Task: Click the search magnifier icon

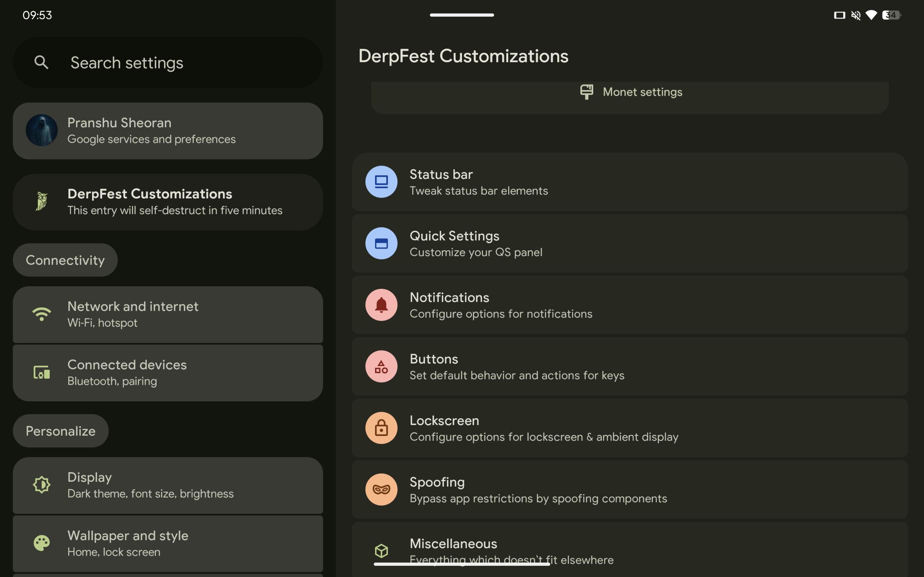Action: 41,62
